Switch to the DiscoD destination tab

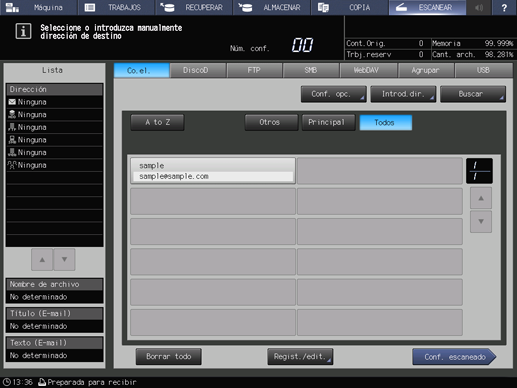point(198,71)
